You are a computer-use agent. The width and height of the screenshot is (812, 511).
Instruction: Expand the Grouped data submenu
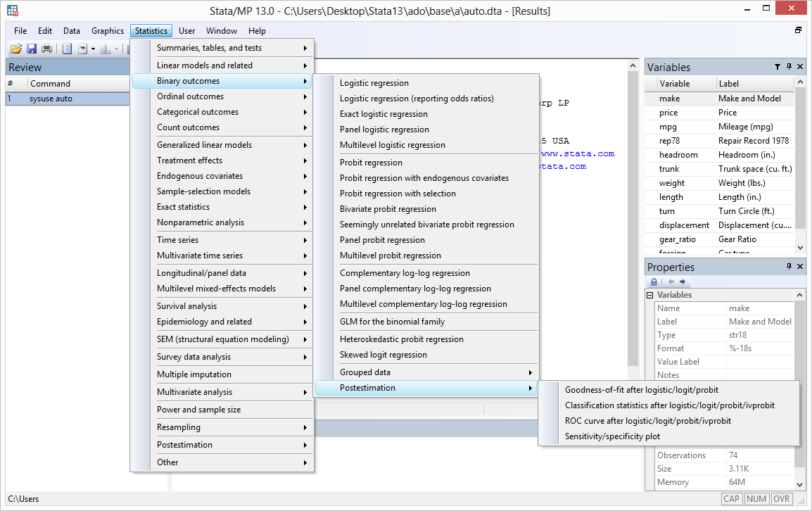(x=427, y=372)
